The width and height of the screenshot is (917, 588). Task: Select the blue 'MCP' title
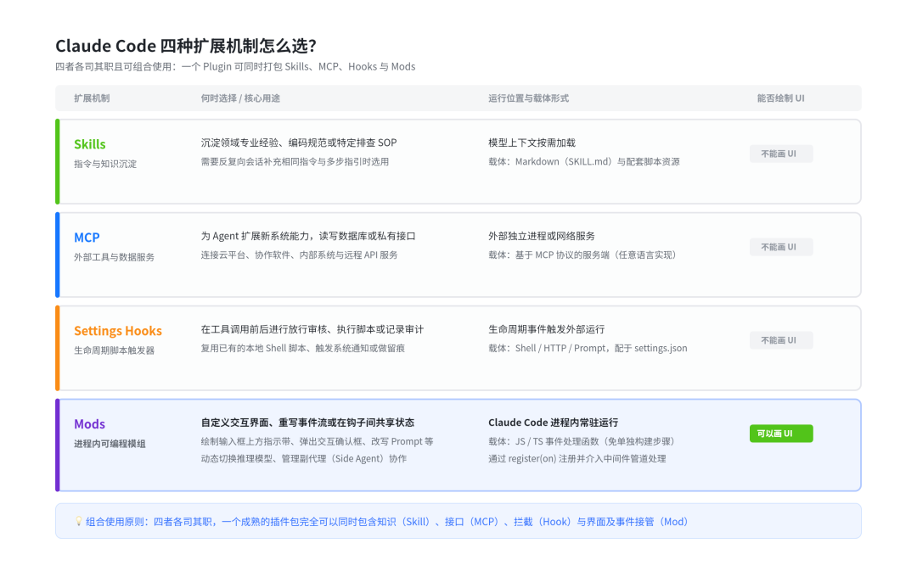tap(87, 238)
